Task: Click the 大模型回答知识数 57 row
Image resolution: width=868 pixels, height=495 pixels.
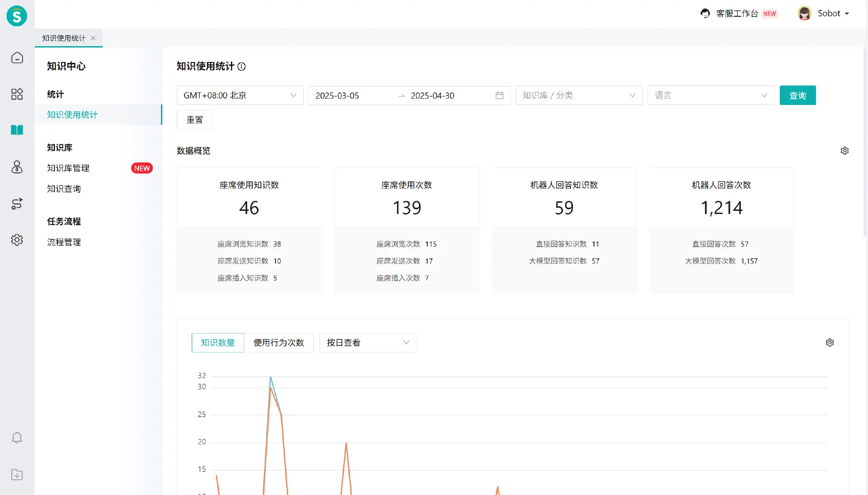Action: coord(564,261)
